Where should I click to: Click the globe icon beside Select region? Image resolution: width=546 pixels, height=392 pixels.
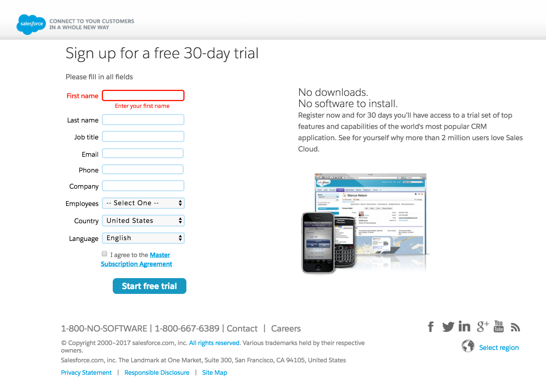(468, 346)
